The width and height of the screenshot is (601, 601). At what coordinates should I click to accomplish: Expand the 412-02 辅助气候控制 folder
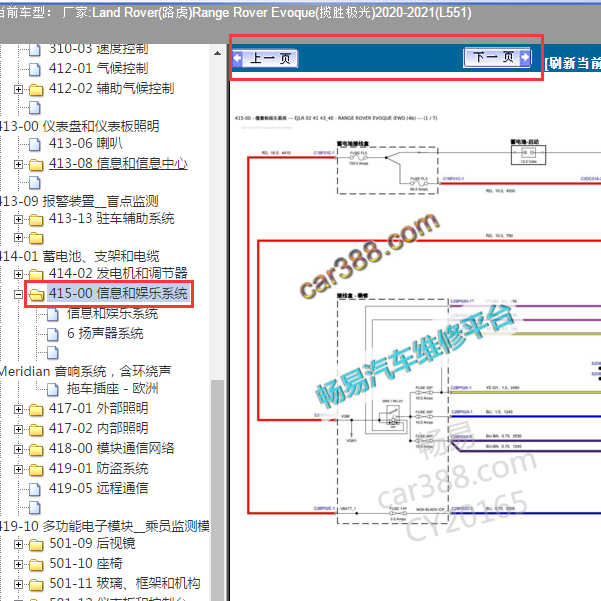coord(18,89)
